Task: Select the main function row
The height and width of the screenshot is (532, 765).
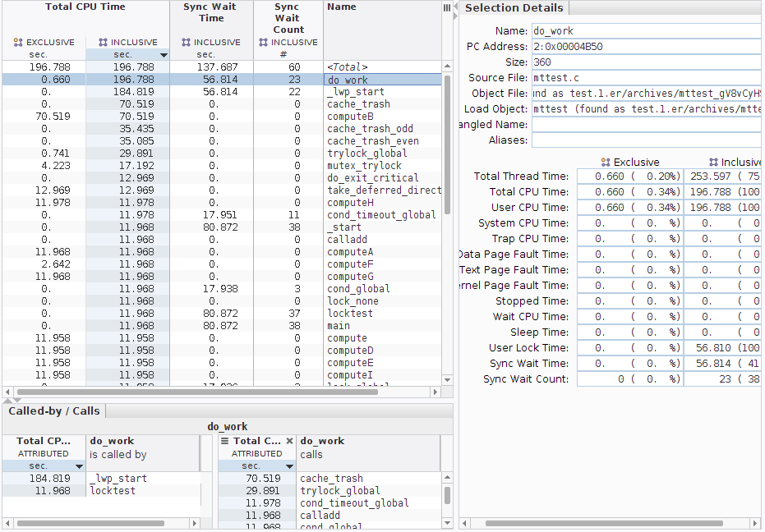Action: (222, 326)
